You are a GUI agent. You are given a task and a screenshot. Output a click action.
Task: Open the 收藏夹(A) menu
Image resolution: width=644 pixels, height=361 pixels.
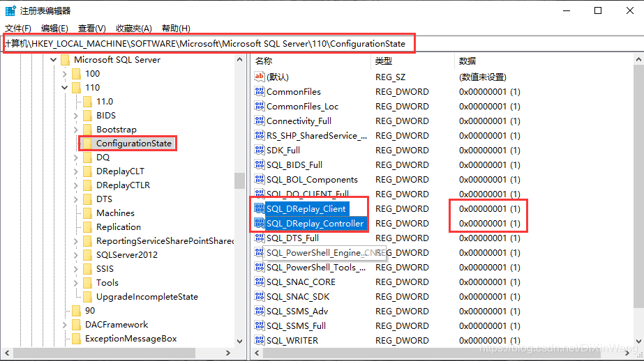pyautogui.click(x=134, y=29)
